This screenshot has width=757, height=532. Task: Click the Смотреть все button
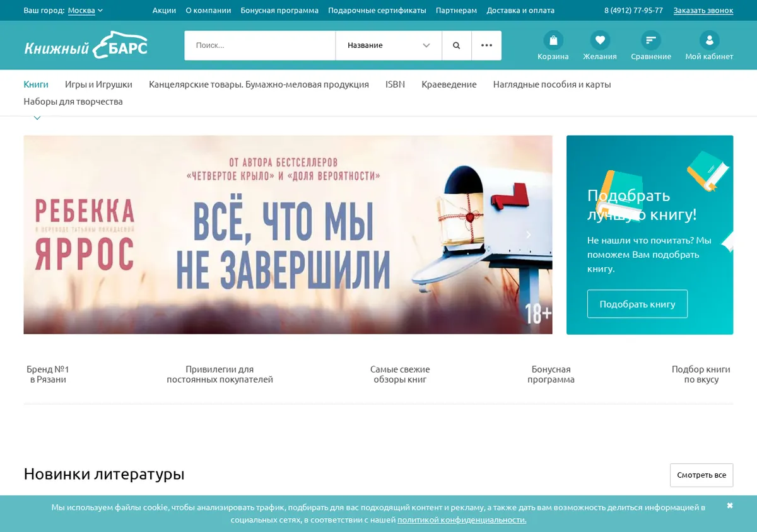click(701, 475)
